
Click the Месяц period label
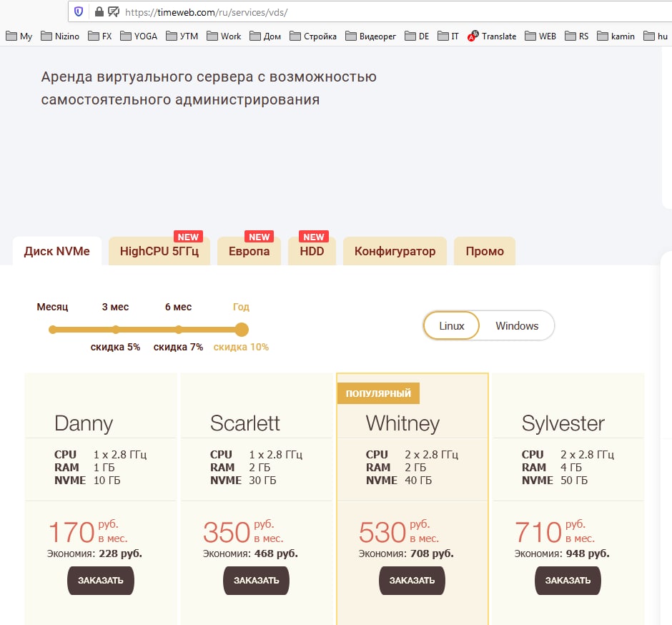click(52, 307)
